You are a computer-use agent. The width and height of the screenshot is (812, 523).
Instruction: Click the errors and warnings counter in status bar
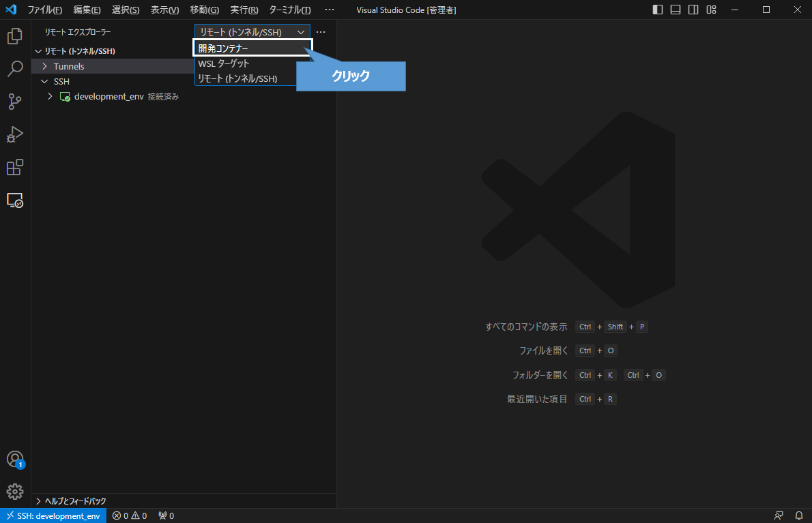point(130,515)
